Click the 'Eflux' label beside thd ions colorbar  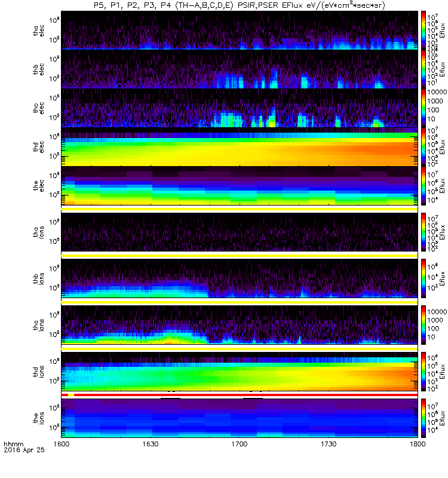(x=443, y=372)
